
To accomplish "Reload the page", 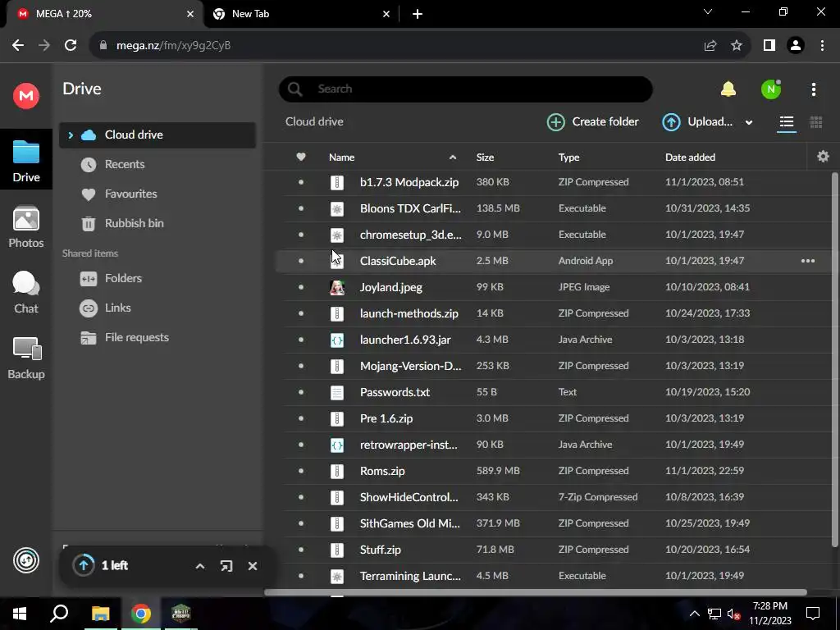I will [x=71, y=46].
